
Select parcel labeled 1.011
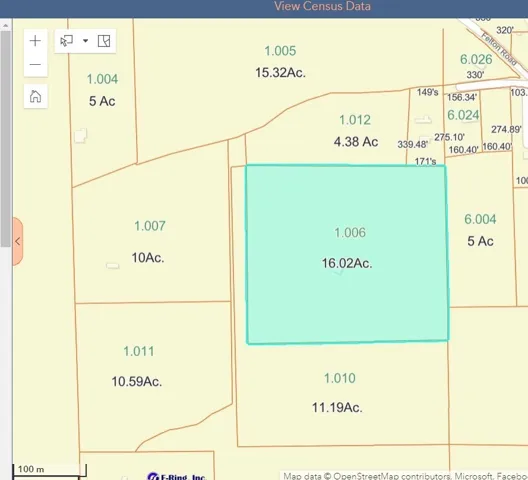[x=139, y=351]
